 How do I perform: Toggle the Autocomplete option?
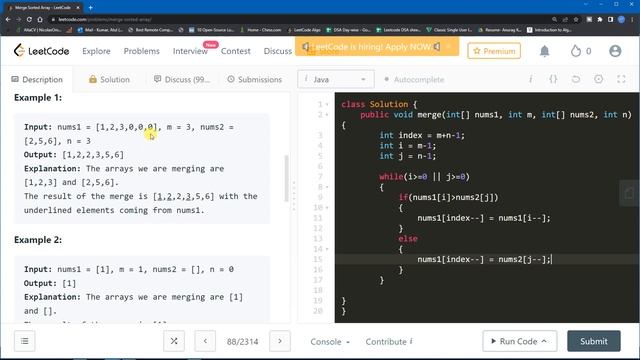(x=414, y=79)
